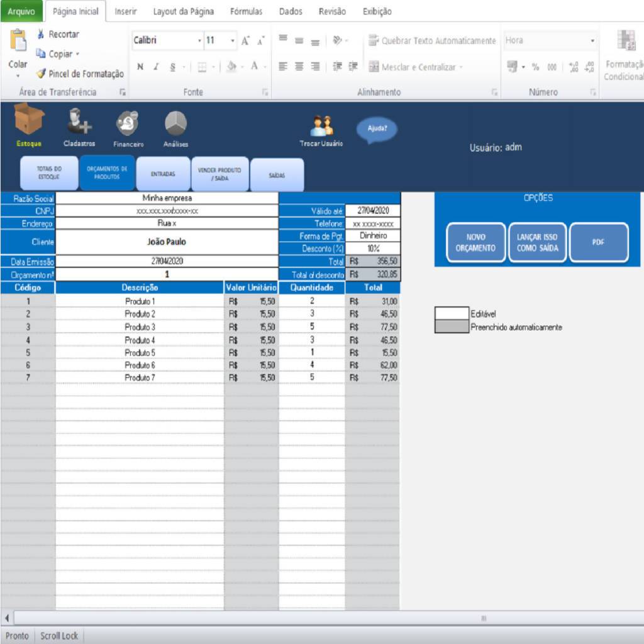Switch to the Fórmulas ribbon tab
This screenshot has width=644, height=644.
point(246,11)
